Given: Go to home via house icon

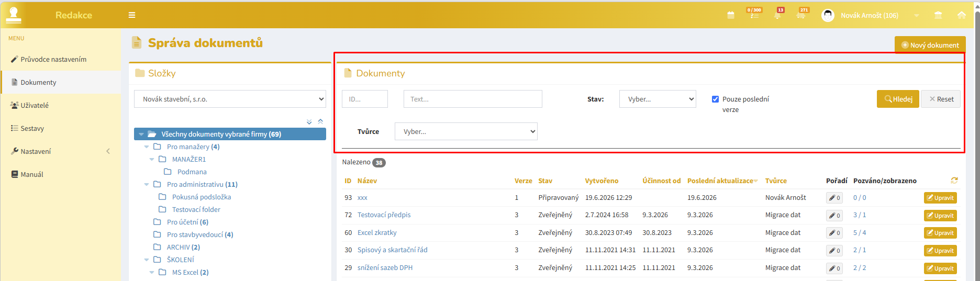Looking at the screenshot, I should point(962,15).
